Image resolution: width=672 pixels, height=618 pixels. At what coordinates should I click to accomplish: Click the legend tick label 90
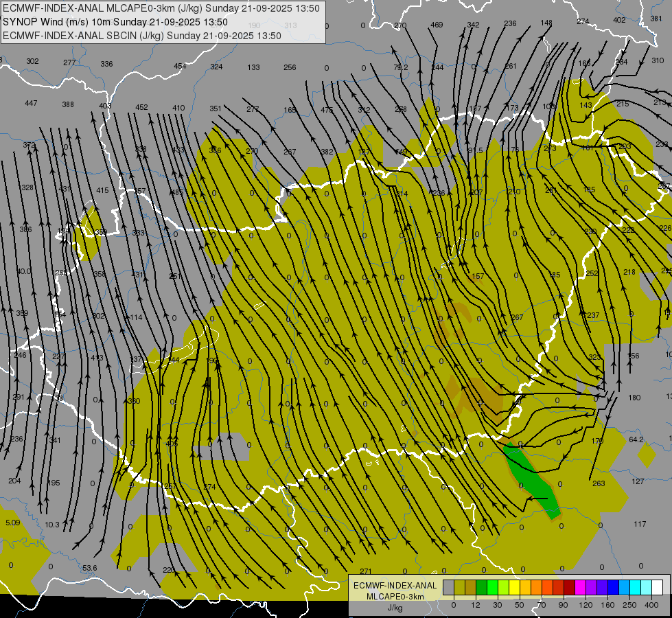point(563,605)
